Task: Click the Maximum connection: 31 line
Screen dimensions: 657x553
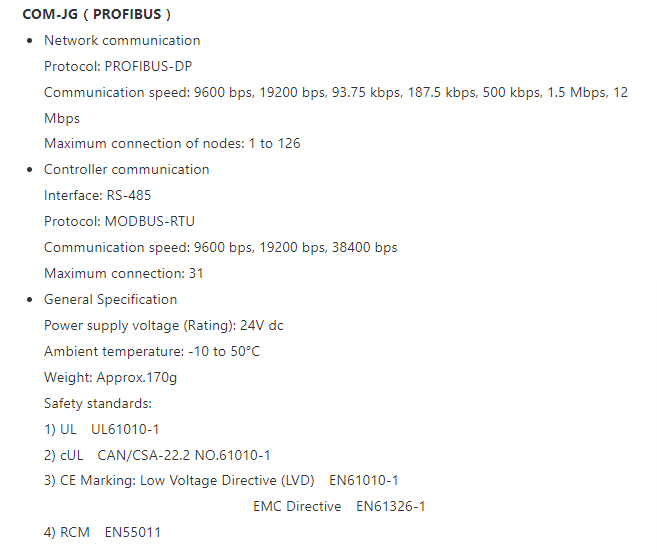Action: (x=124, y=273)
